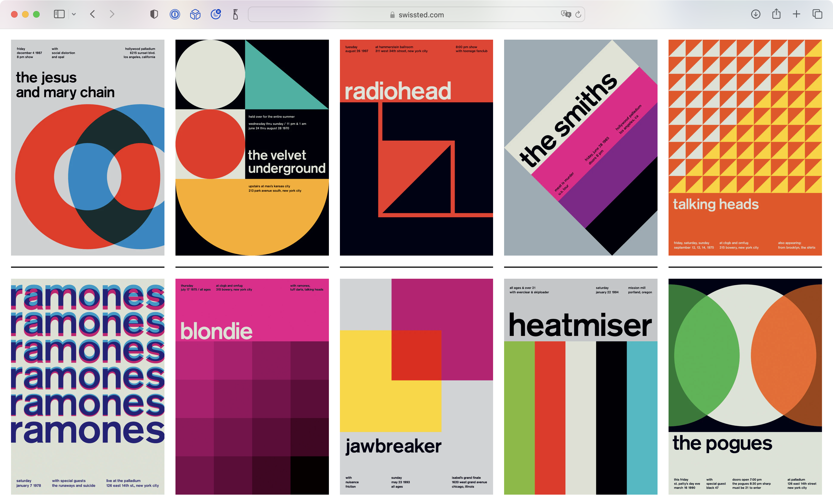Screen dimensions: 833x504
Task: Click the swissted.com address field
Action: (x=416, y=15)
